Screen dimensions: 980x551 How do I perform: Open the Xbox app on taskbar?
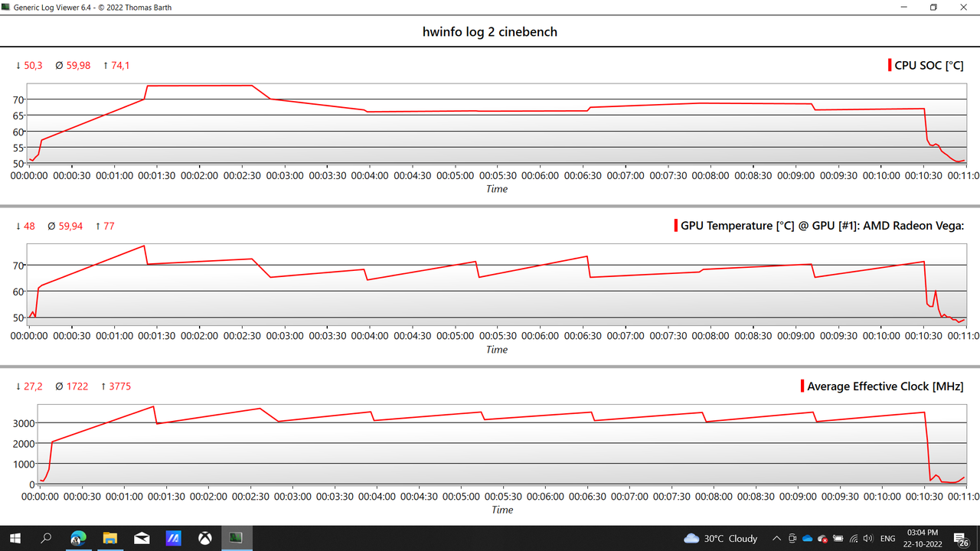coord(205,538)
